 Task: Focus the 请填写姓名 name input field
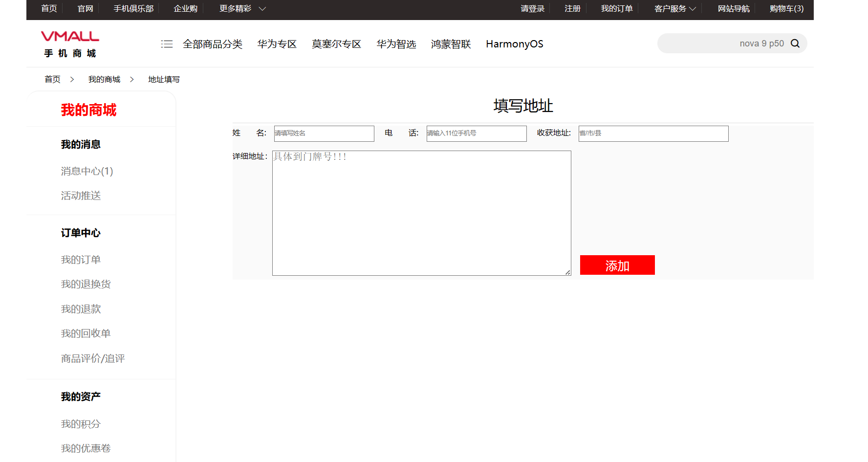[324, 133]
